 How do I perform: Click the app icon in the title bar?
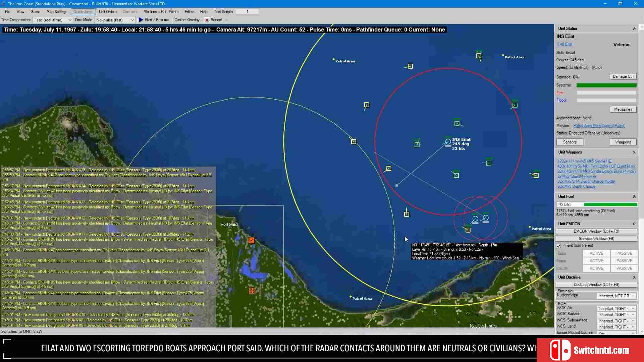(3, 4)
